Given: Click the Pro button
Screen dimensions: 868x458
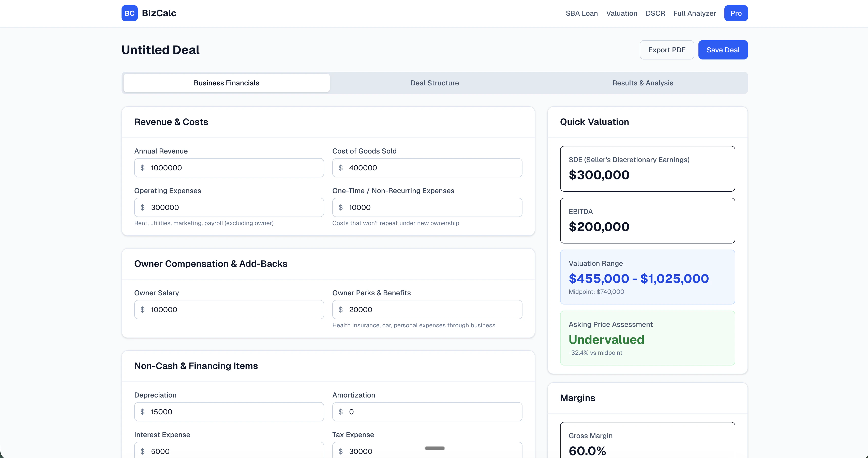Looking at the screenshot, I should tap(736, 13).
